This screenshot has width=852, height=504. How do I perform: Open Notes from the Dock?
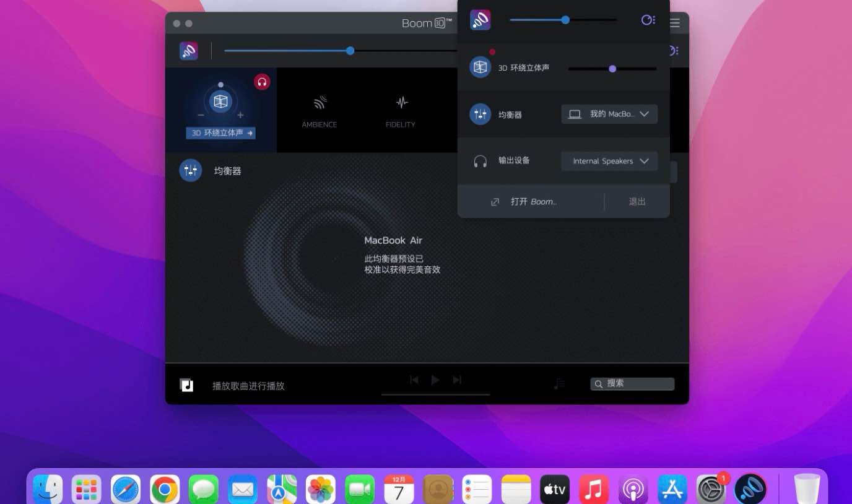tap(516, 490)
